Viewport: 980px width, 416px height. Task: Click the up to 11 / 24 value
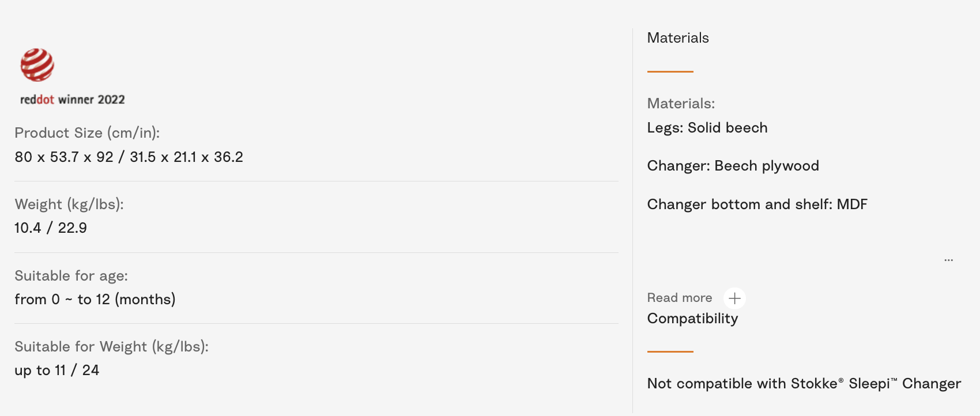[57, 370]
